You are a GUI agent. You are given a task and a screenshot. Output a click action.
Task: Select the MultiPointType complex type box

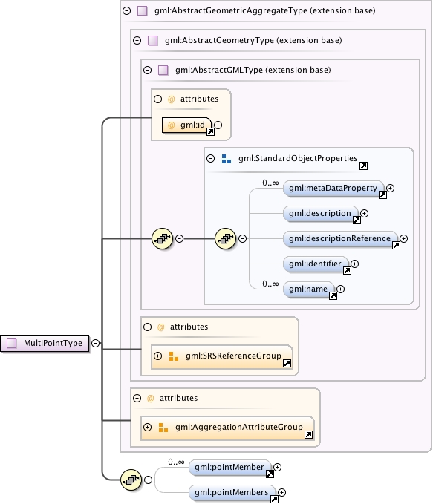pos(45,343)
